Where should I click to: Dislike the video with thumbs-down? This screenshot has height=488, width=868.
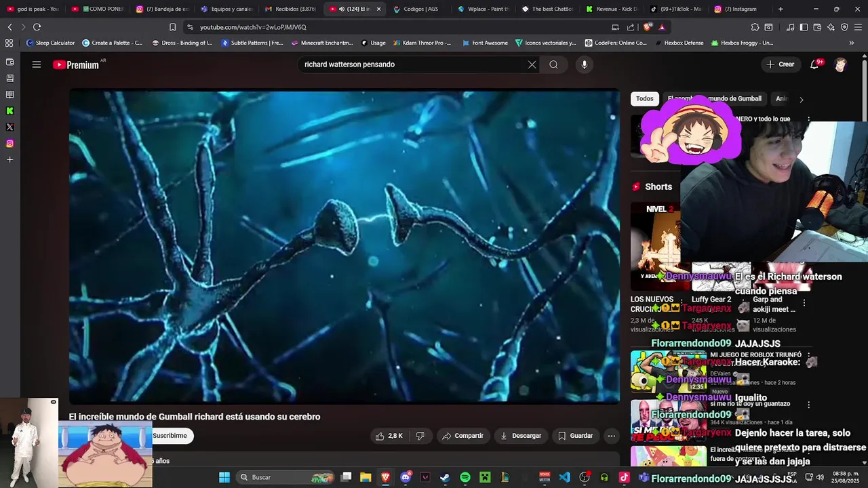(x=420, y=436)
